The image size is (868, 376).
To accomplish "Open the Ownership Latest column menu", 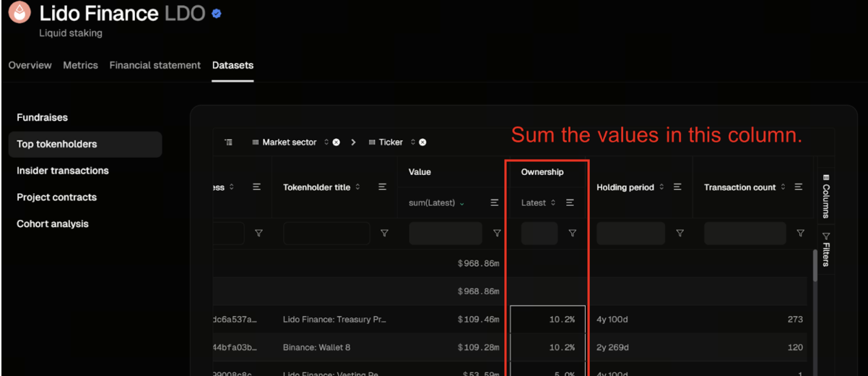I will (x=570, y=203).
